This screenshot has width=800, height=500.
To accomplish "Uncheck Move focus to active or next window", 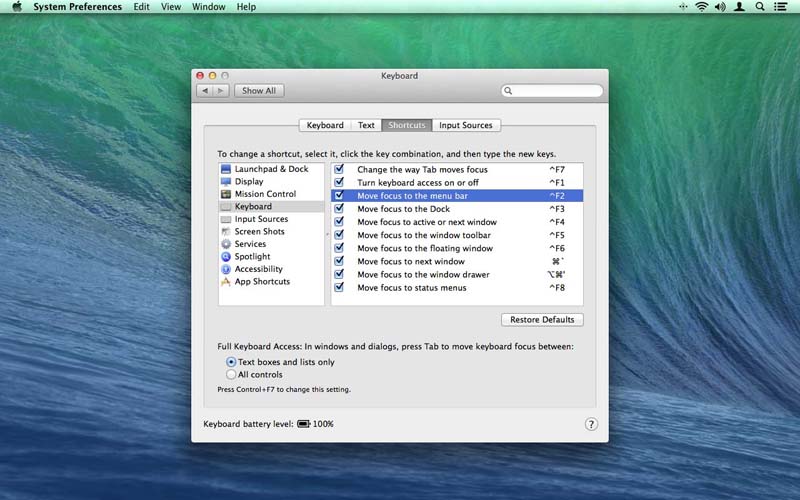I will coord(339,222).
